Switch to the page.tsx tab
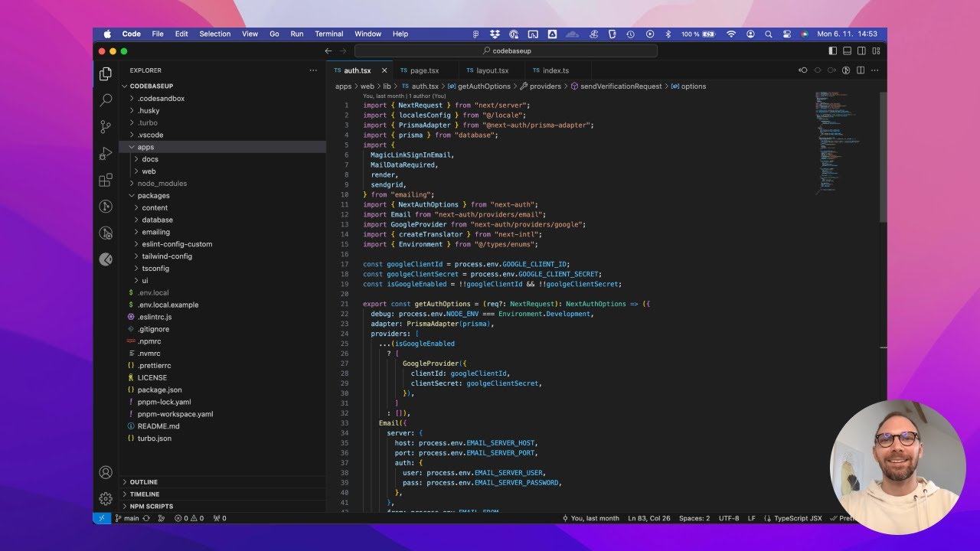This screenshot has height=551, width=980. [x=426, y=70]
